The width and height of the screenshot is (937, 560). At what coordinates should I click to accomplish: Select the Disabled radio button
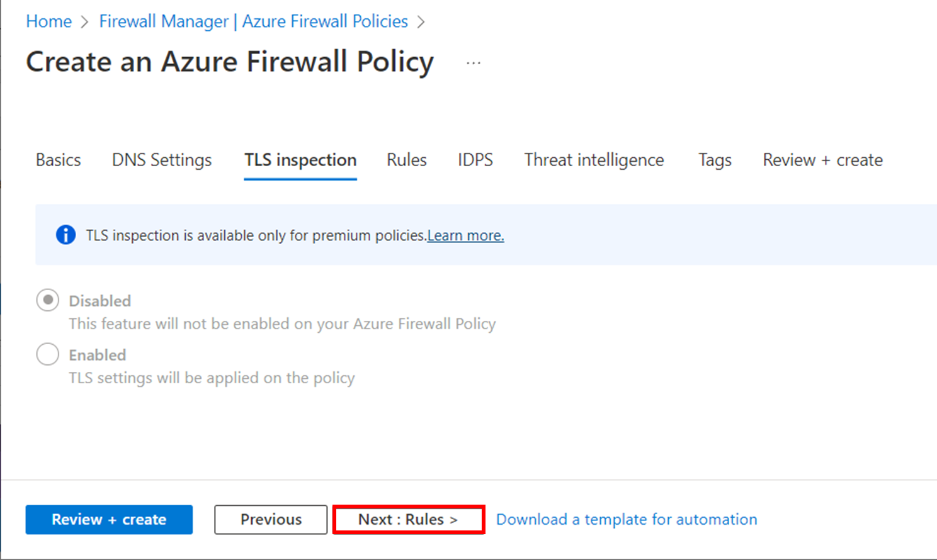[x=48, y=300]
